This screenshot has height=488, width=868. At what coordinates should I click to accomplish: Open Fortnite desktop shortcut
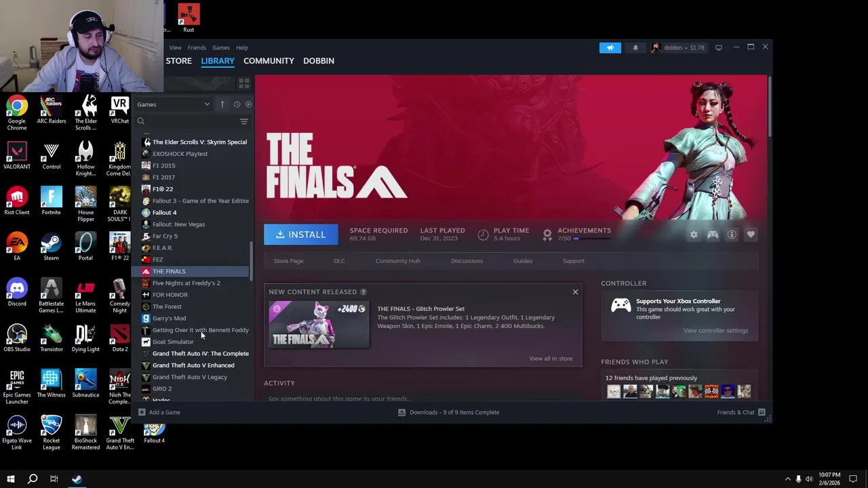click(51, 201)
